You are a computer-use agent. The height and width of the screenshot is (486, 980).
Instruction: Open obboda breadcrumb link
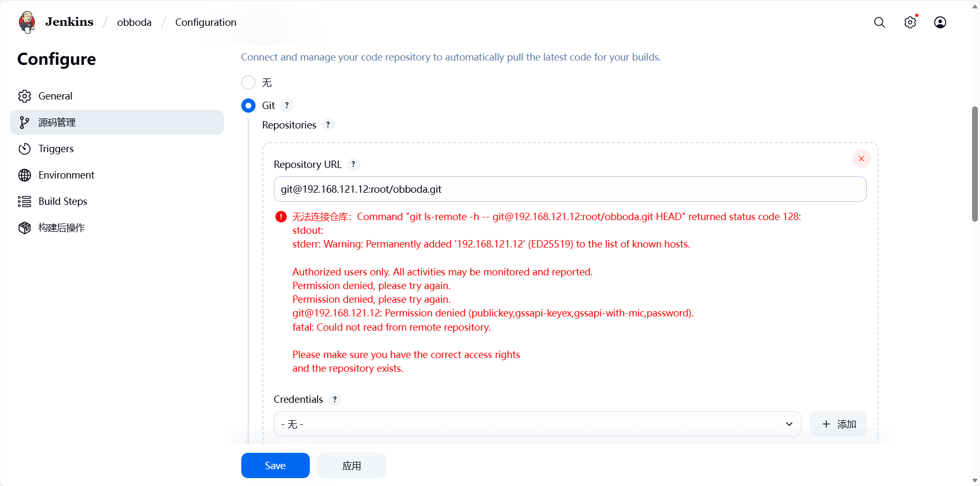(134, 22)
